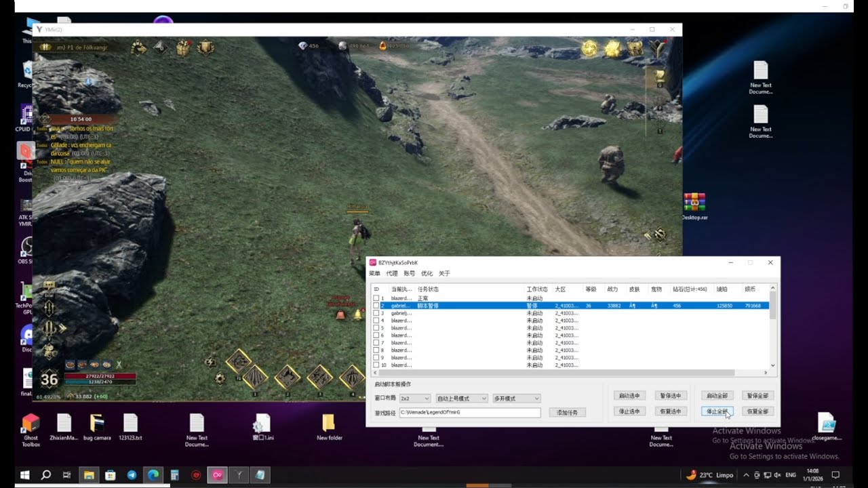868x488 pixels.
Task: Click the 添加任务 button
Action: pos(567,412)
